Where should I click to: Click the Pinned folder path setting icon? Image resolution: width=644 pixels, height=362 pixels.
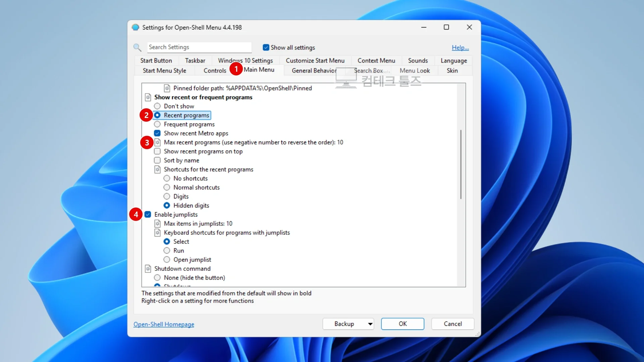[167, 88]
